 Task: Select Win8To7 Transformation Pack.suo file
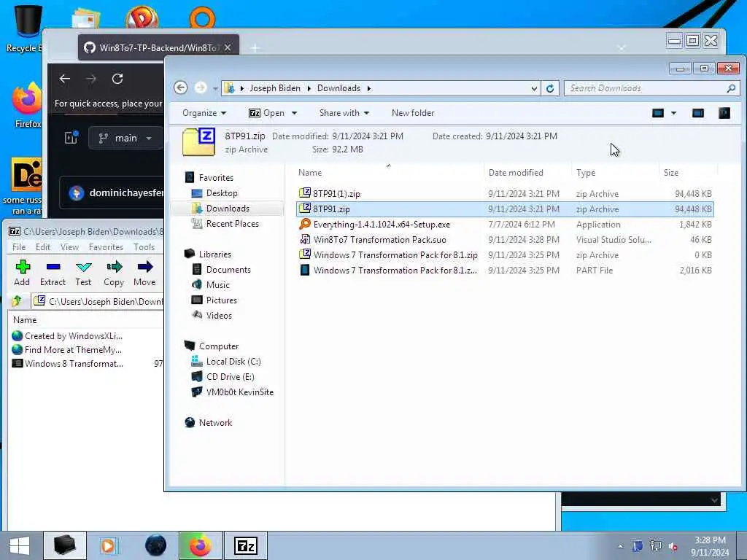(x=505, y=239)
